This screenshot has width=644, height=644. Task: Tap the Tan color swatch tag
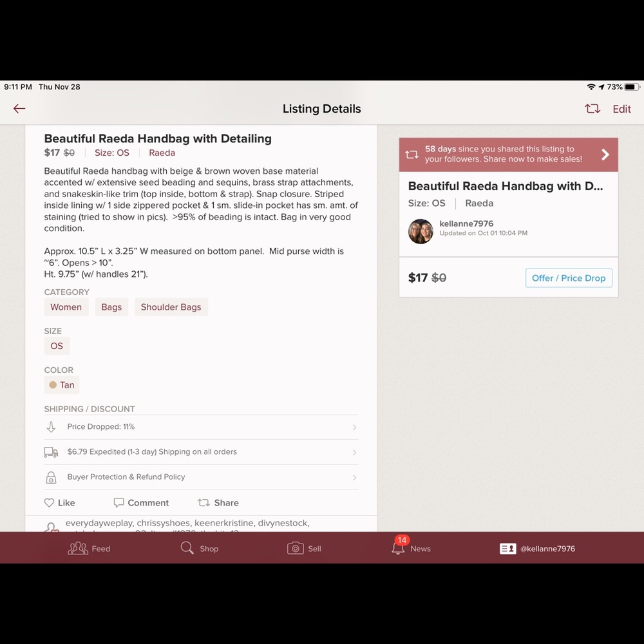click(x=62, y=385)
